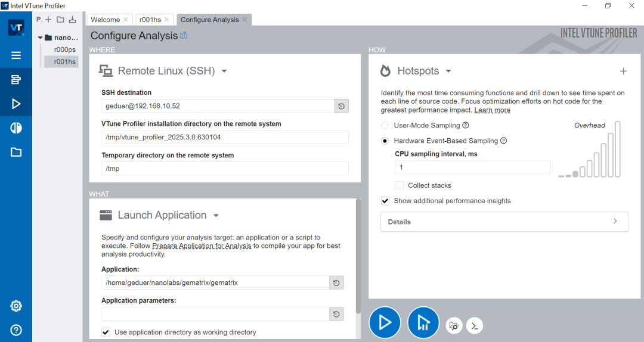Click the WHAT pane vertical scrollbar
This screenshot has height=342, width=644.
[x=358, y=257]
